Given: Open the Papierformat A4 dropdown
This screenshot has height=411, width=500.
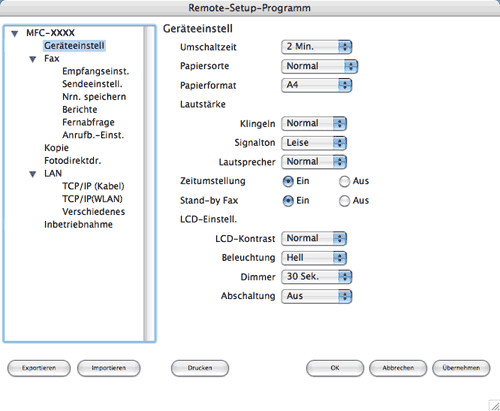Looking at the screenshot, I should coord(316,85).
